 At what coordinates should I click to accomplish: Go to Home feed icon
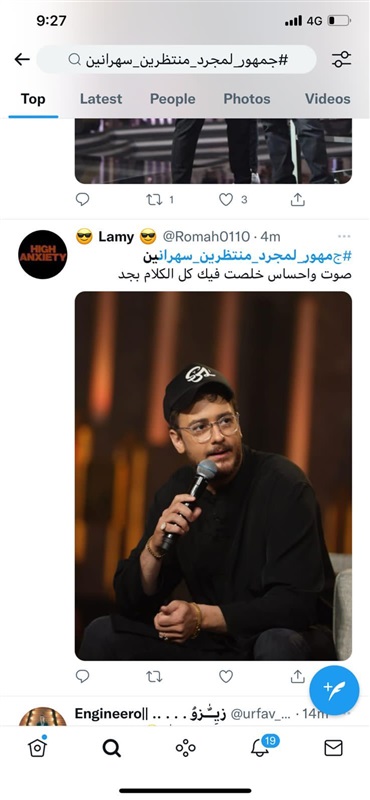(37, 748)
